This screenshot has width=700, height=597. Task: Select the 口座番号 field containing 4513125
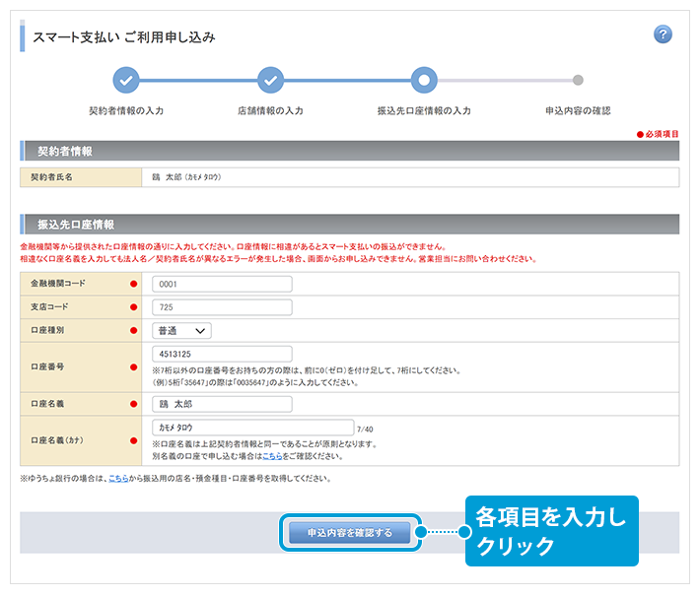point(222,354)
